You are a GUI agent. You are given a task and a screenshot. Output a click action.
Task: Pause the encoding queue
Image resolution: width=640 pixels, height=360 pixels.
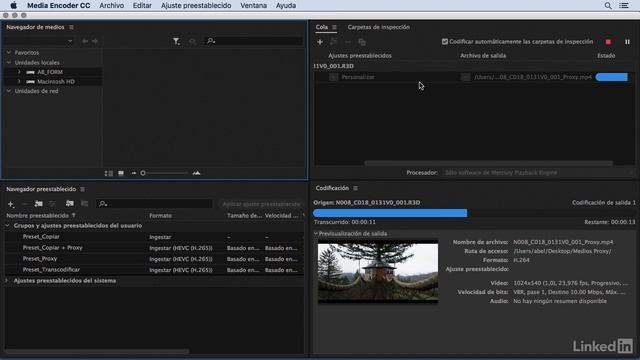pyautogui.click(x=627, y=42)
